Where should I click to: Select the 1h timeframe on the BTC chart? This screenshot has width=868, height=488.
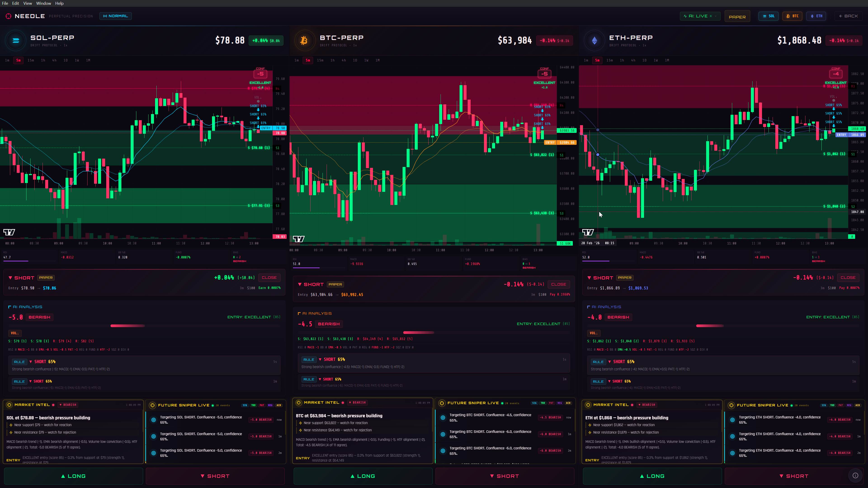(332, 60)
